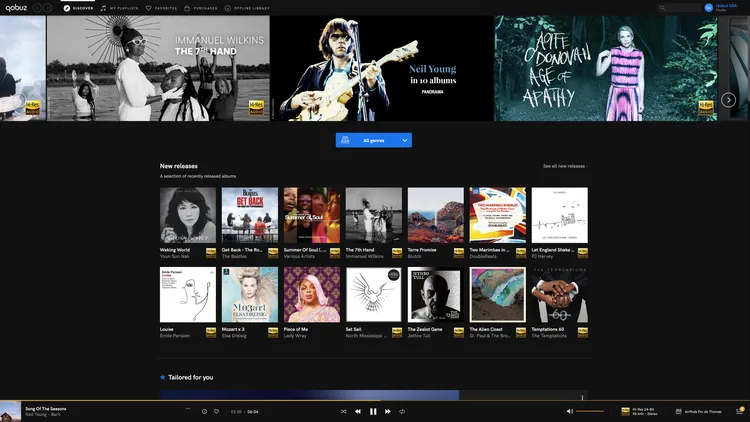The image size is (750, 422).
Task: Click the volume speaker icon
Action: point(570,411)
